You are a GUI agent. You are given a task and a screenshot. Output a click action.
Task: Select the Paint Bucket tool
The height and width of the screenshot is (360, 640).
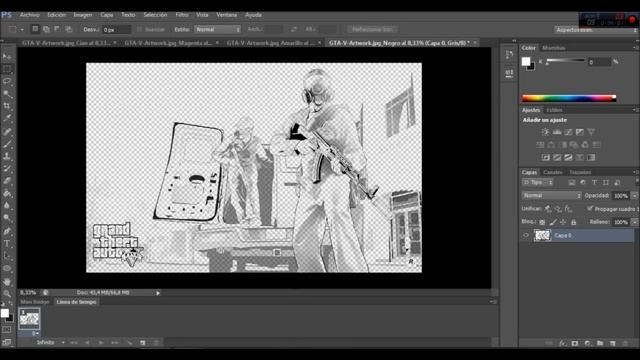[x=7, y=193]
